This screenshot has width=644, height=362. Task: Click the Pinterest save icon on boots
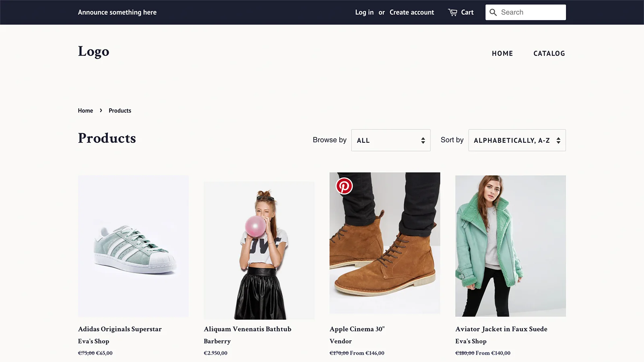[344, 186]
